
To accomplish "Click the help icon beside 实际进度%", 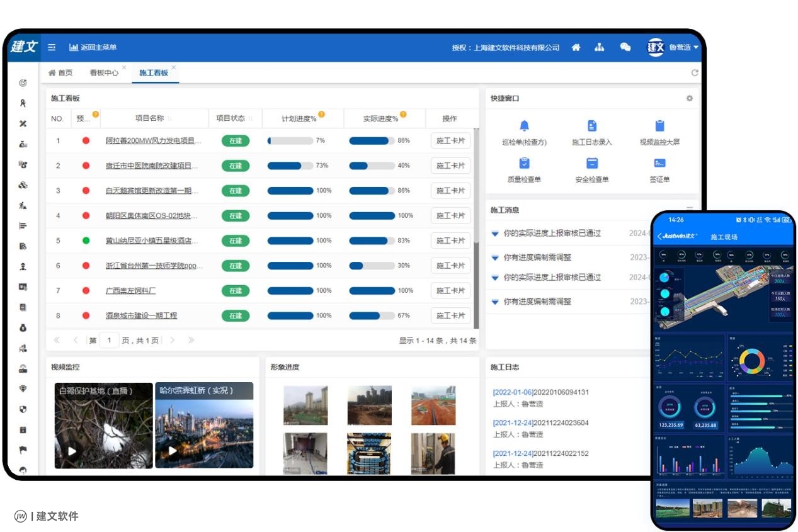I will pyautogui.click(x=403, y=115).
